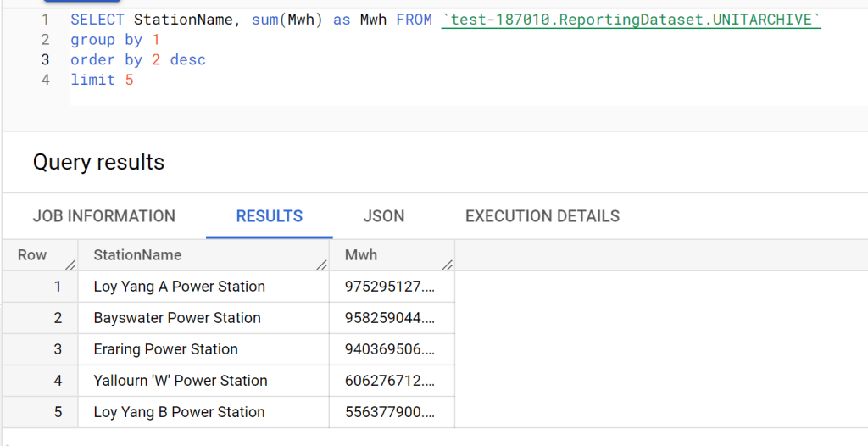Click the Mwh value for Loy Yang B

pos(389,412)
